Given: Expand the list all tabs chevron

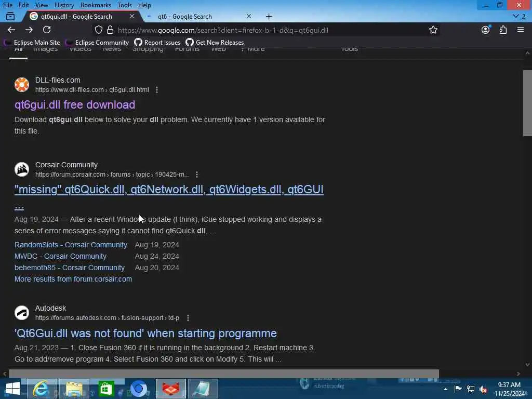Looking at the screenshot, I should 516,16.
